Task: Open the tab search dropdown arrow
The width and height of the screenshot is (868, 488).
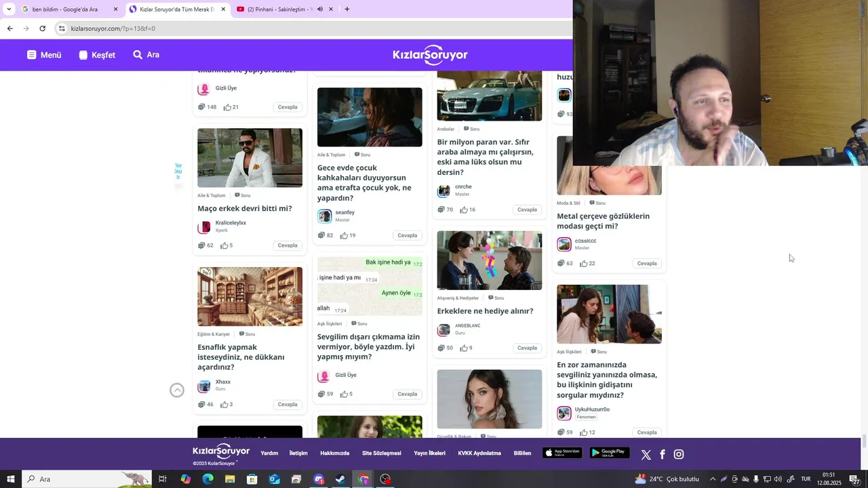Action: point(9,9)
